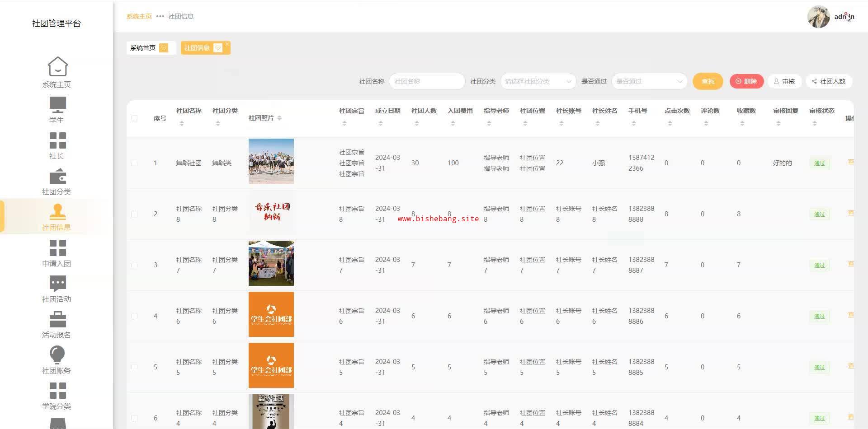Expand the 是否通过 filter dropdown
The image size is (868, 429).
(x=649, y=81)
